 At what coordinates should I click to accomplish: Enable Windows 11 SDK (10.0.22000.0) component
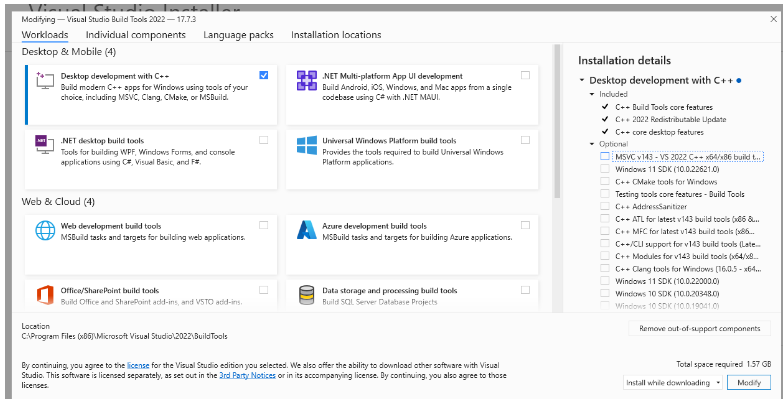[605, 281]
